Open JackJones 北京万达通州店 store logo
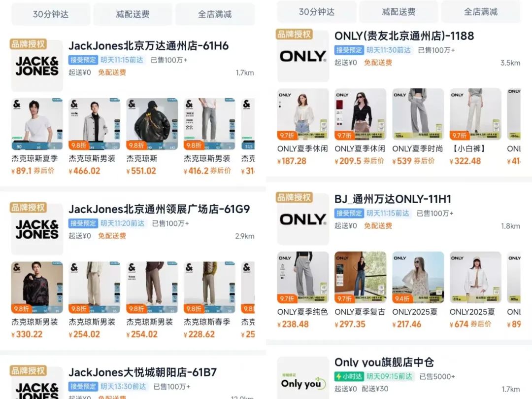The image size is (532, 399). (37, 66)
